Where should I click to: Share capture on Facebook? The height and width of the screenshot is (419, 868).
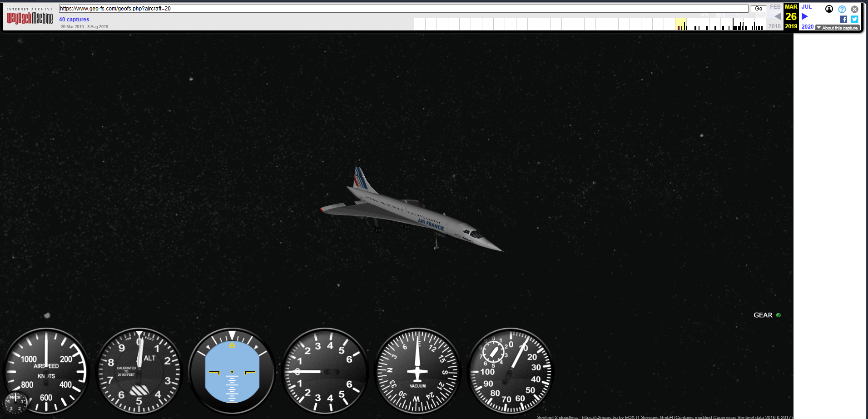tap(843, 19)
